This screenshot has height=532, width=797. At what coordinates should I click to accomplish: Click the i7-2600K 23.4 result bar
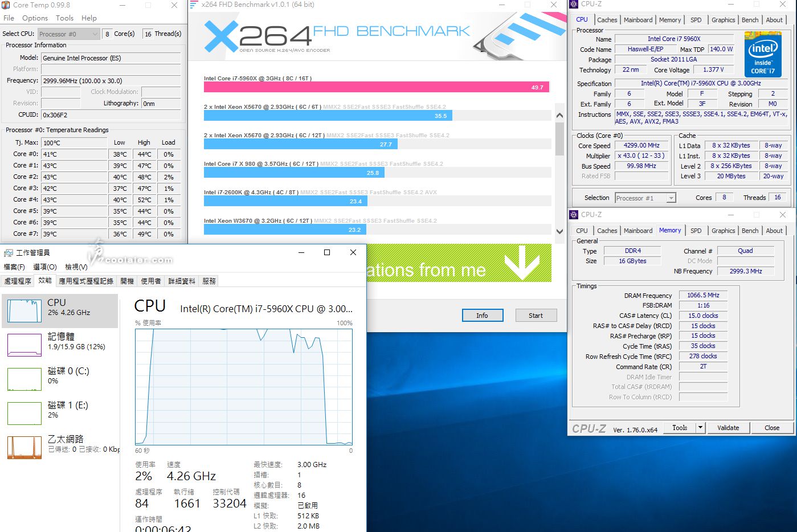(285, 201)
